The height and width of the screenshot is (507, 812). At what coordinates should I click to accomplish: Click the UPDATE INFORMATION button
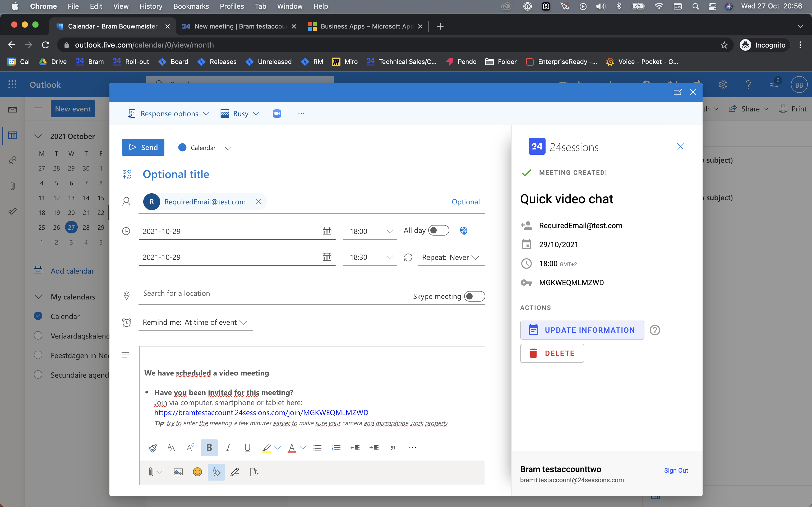click(x=582, y=330)
